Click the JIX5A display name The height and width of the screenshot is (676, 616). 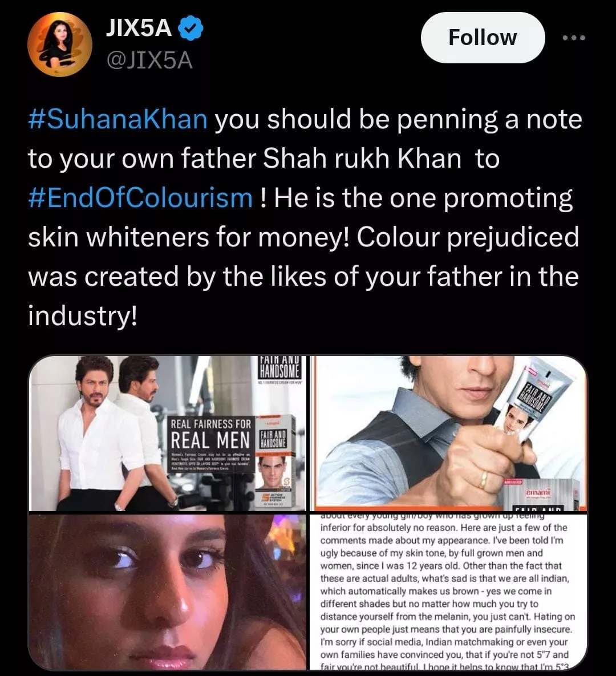pos(139,28)
